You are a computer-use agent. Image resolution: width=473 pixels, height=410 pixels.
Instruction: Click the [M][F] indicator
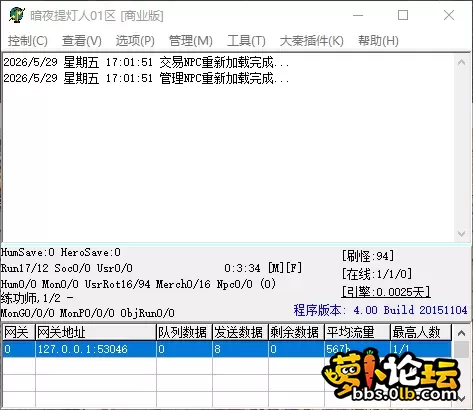(285, 268)
